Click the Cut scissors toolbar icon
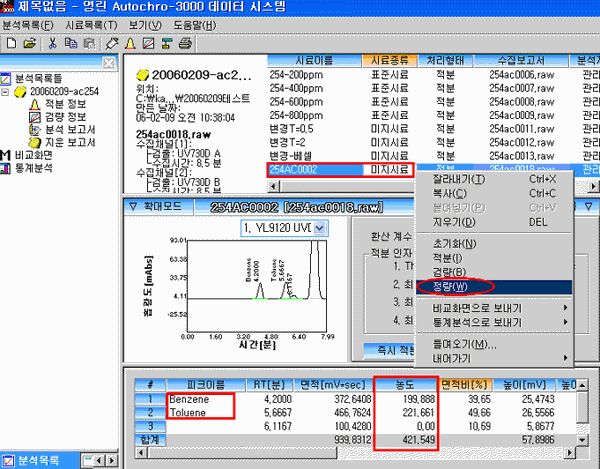The height and width of the screenshot is (469, 600). pyautogui.click(x=52, y=43)
